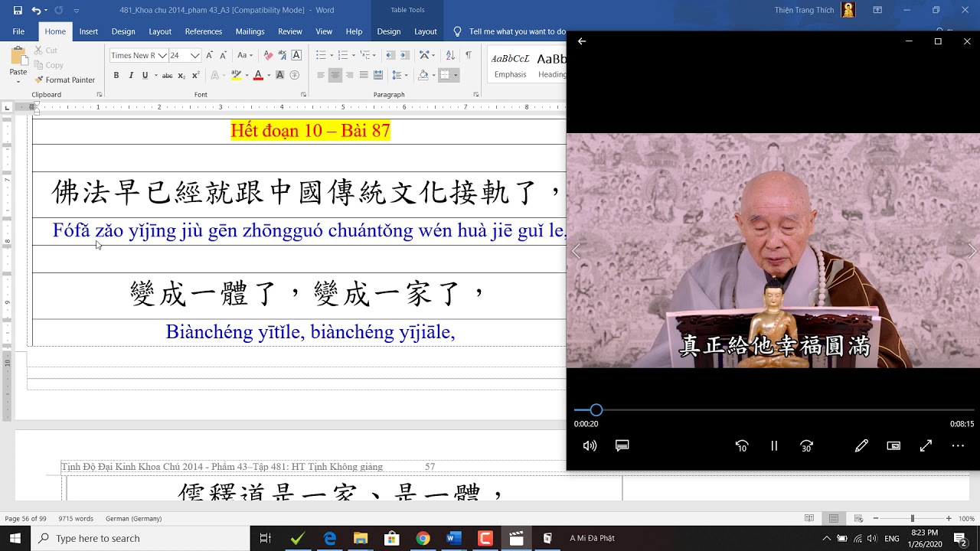Open Word's Save icon in Quick Access
Image resolution: width=980 pixels, height=551 pixels.
coord(18,11)
